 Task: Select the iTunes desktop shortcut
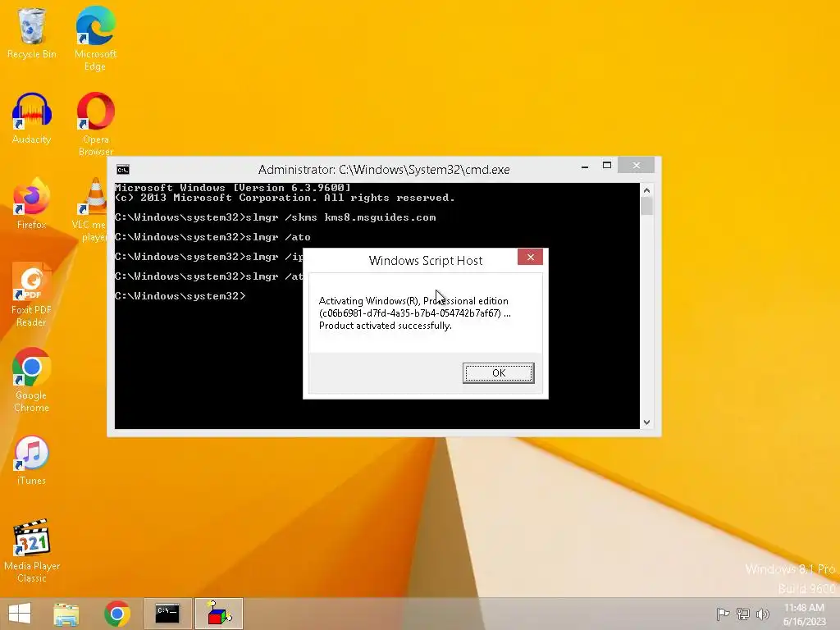coord(32,460)
